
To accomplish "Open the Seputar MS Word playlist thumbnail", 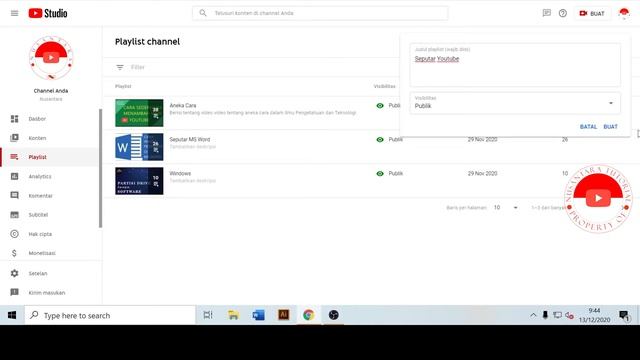I will pos(139,147).
